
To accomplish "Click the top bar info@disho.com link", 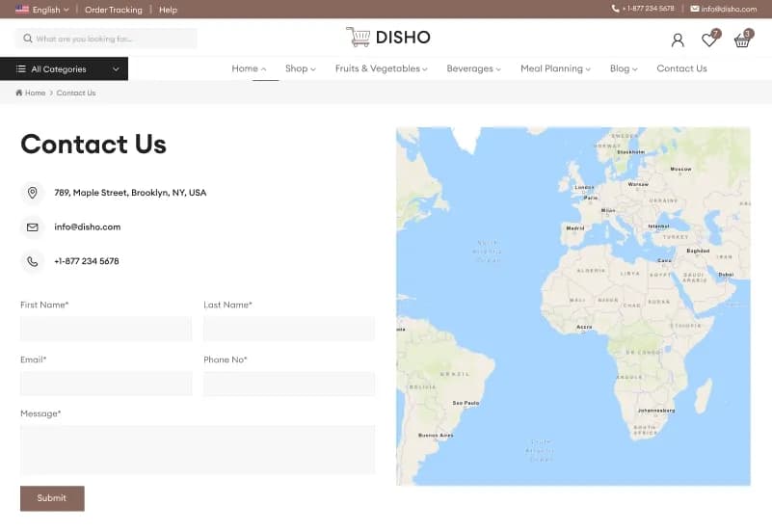I will pos(729,9).
